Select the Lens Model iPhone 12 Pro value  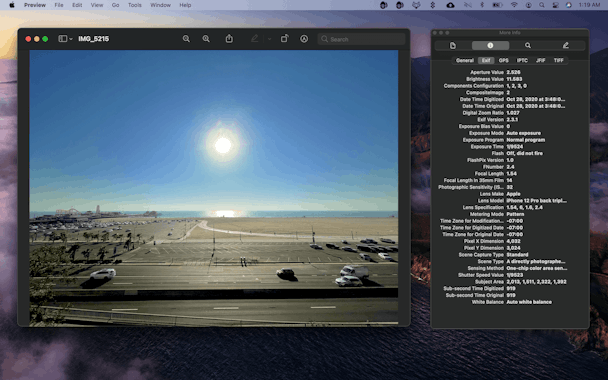point(536,200)
